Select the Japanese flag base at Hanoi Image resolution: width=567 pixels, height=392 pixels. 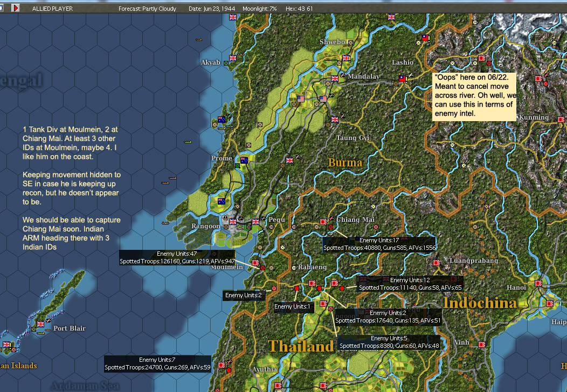point(538,283)
